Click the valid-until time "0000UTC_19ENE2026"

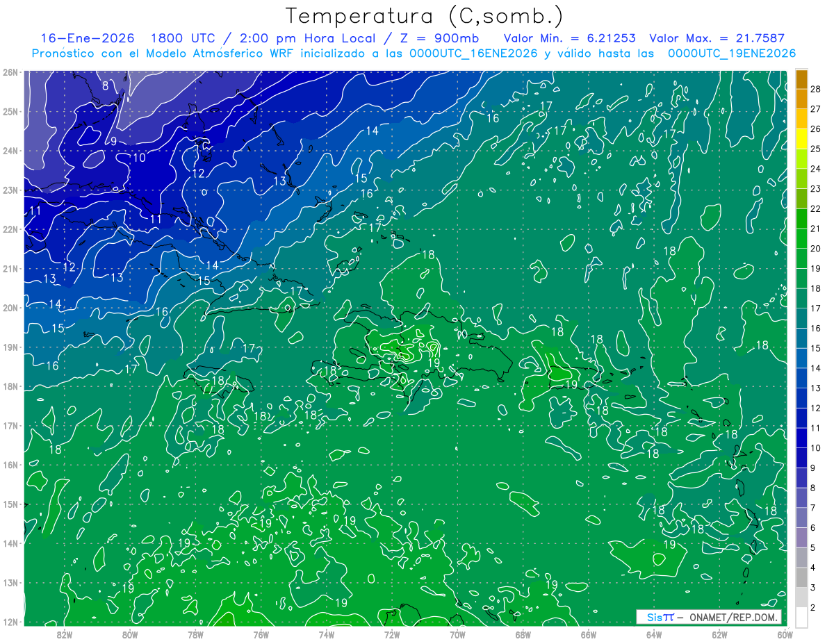pyautogui.click(x=731, y=53)
